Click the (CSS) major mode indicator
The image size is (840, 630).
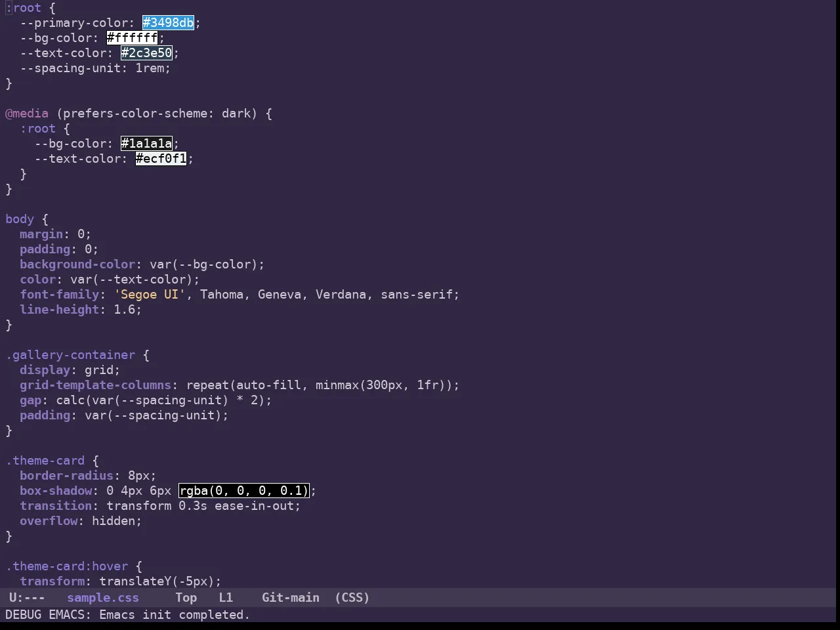tap(352, 597)
